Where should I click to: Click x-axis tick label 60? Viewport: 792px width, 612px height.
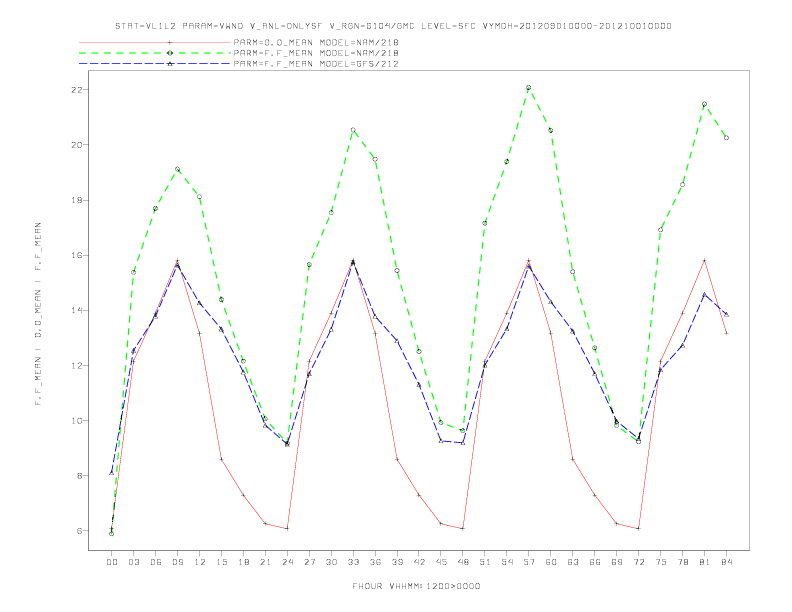click(x=551, y=562)
